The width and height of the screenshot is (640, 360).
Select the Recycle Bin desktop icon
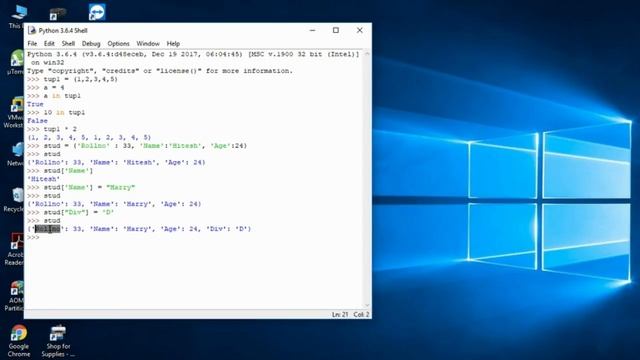[x=16, y=200]
